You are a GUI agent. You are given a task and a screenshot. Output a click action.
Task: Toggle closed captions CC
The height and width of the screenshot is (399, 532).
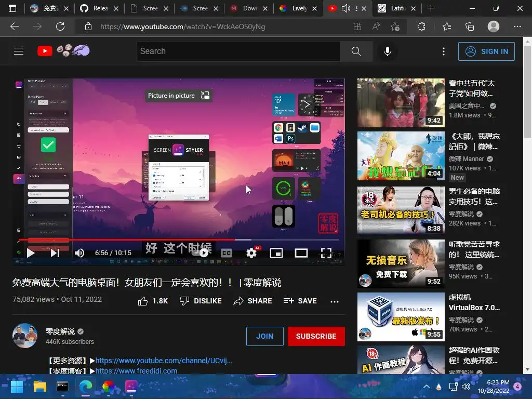click(x=227, y=253)
